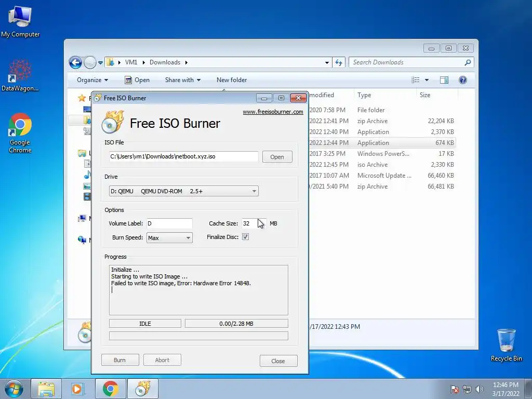532x399 pixels.
Task: Select the 66,481 KB zip Archive row
Action: coord(382,187)
